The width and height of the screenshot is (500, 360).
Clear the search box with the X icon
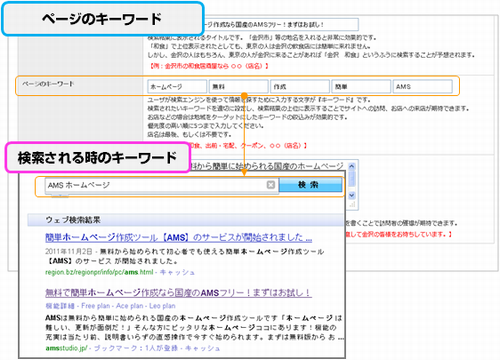coord(271,185)
